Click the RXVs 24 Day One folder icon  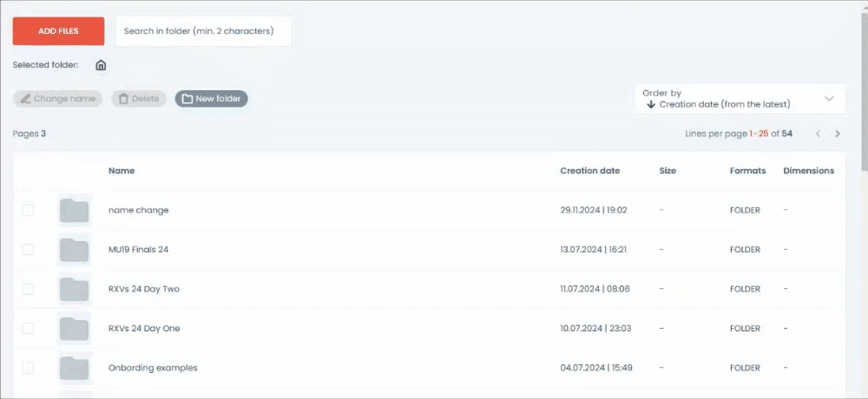pyautogui.click(x=75, y=329)
